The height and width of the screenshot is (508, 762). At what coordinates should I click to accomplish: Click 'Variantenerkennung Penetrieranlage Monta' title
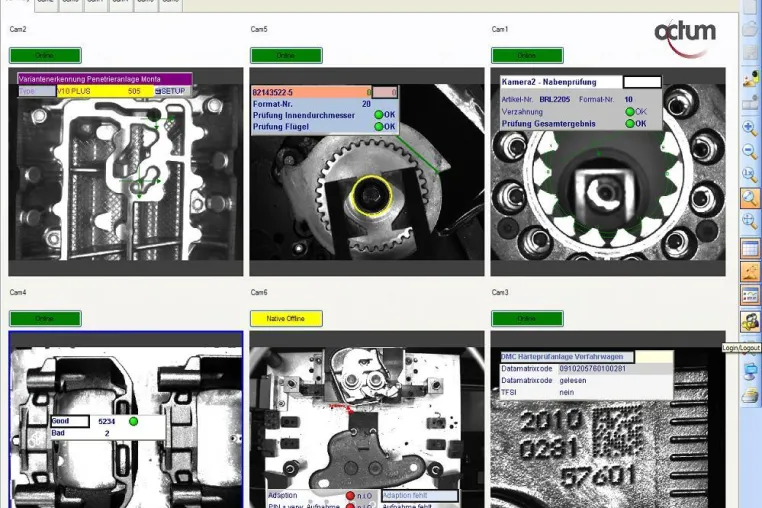(105, 79)
